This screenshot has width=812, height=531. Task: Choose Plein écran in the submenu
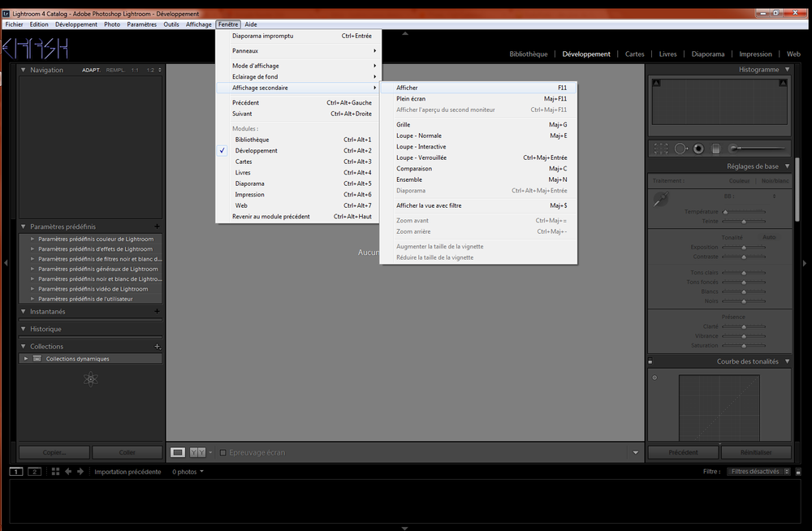(x=478, y=98)
